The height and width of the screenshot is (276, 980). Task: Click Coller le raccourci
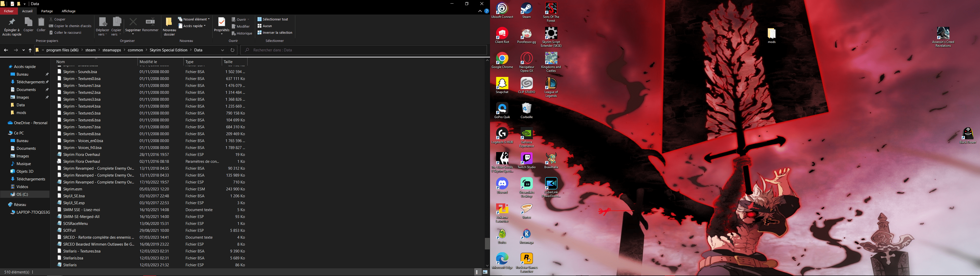click(x=65, y=33)
